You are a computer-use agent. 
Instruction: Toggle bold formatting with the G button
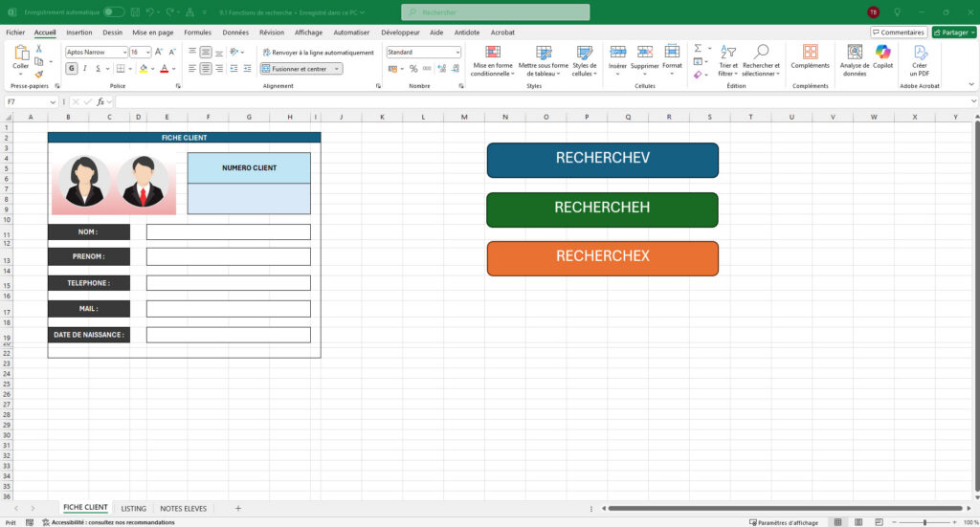pyautogui.click(x=71, y=69)
